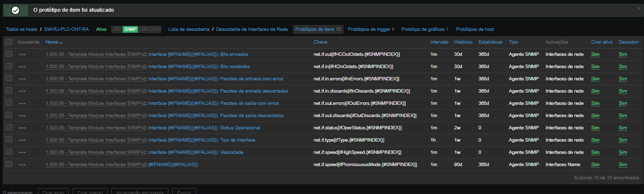
Task: Toggle Criar ativo Sim for Status Operacional
Action: tap(595, 128)
